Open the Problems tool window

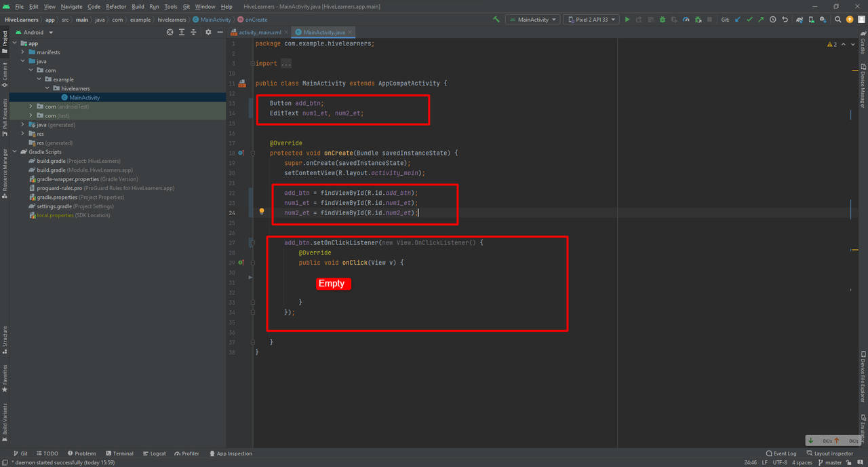click(81, 453)
